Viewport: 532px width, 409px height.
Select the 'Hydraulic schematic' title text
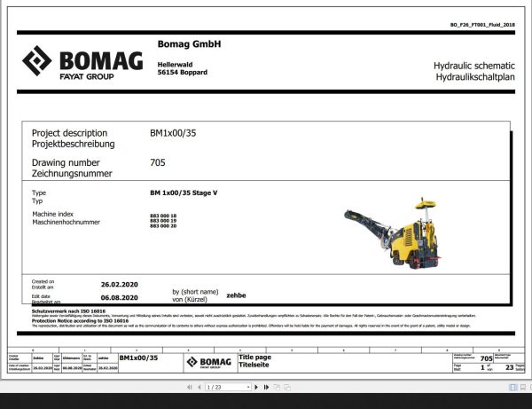coord(474,66)
